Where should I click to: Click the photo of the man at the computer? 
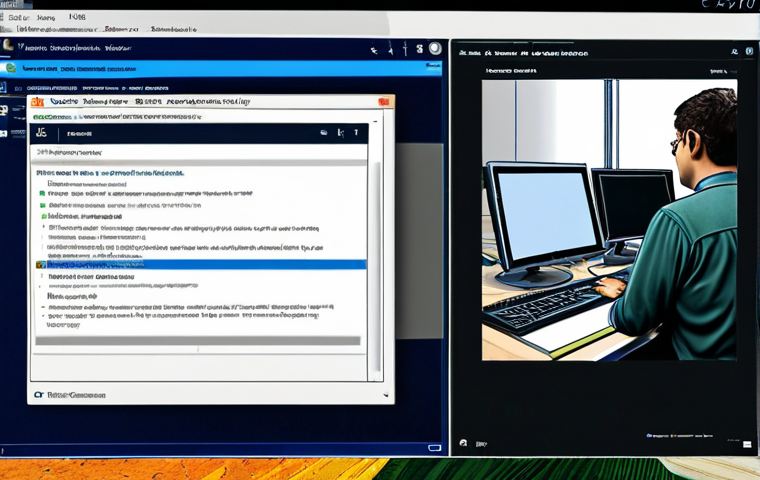[609, 220]
